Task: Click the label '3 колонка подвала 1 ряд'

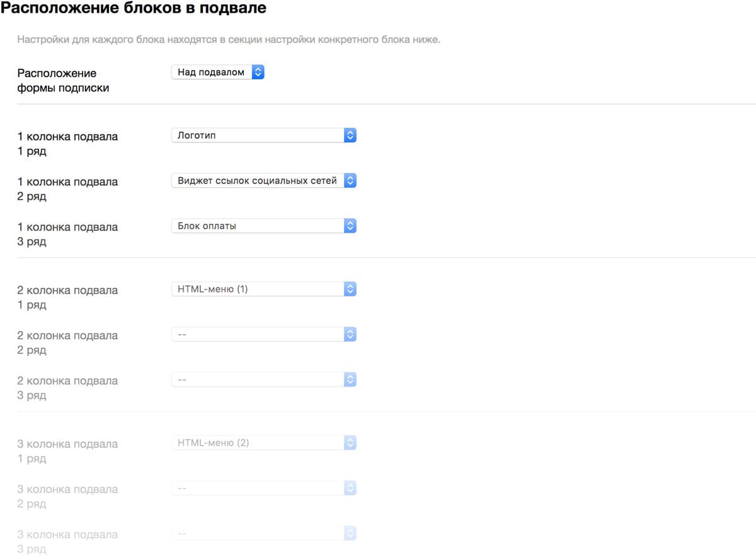Action: [x=67, y=451]
